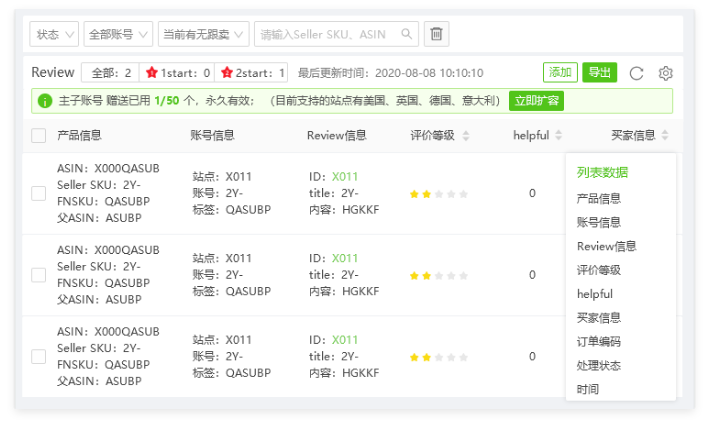Check the third product row checkbox
Image resolution: width=709 pixels, height=424 pixels.
point(38,357)
